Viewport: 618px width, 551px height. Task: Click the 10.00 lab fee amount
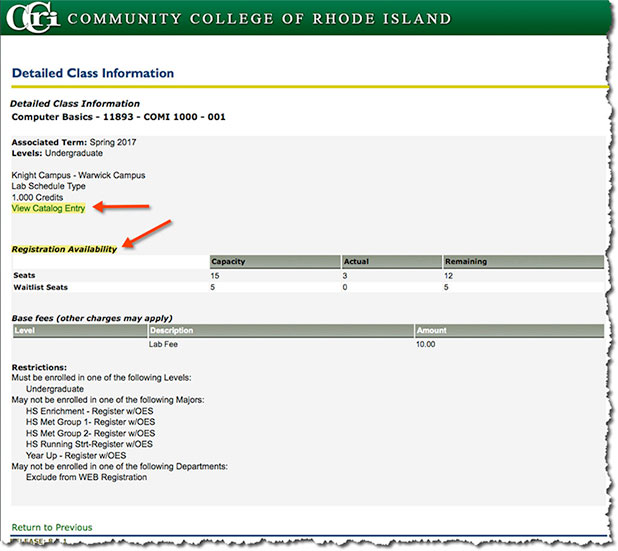point(427,344)
